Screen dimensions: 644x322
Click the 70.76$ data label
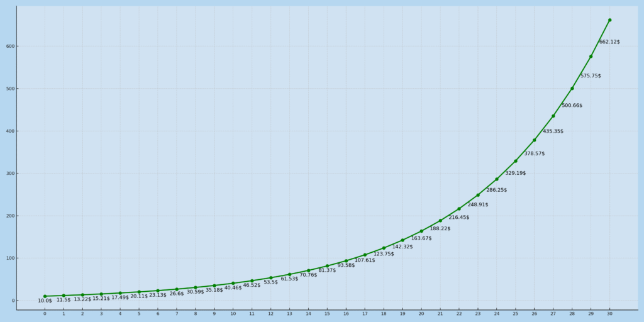pos(308,275)
